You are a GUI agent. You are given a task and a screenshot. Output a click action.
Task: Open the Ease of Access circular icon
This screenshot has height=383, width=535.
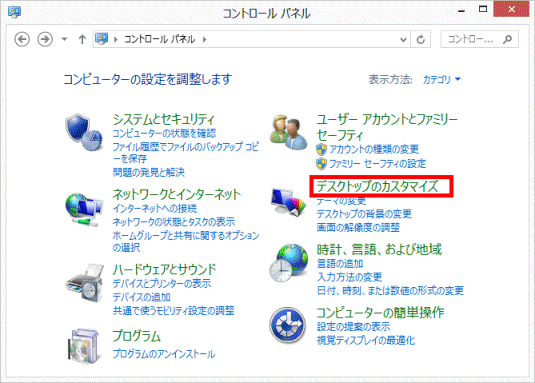pos(287,325)
